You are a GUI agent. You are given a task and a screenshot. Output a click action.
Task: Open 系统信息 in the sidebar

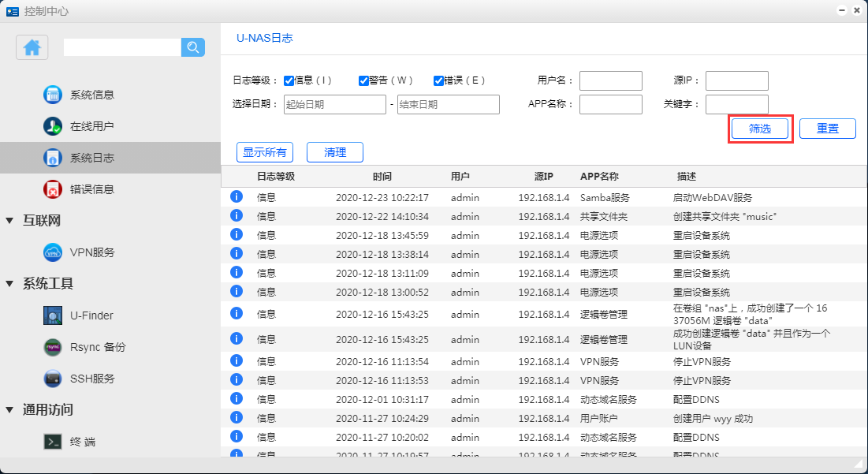tap(91, 95)
